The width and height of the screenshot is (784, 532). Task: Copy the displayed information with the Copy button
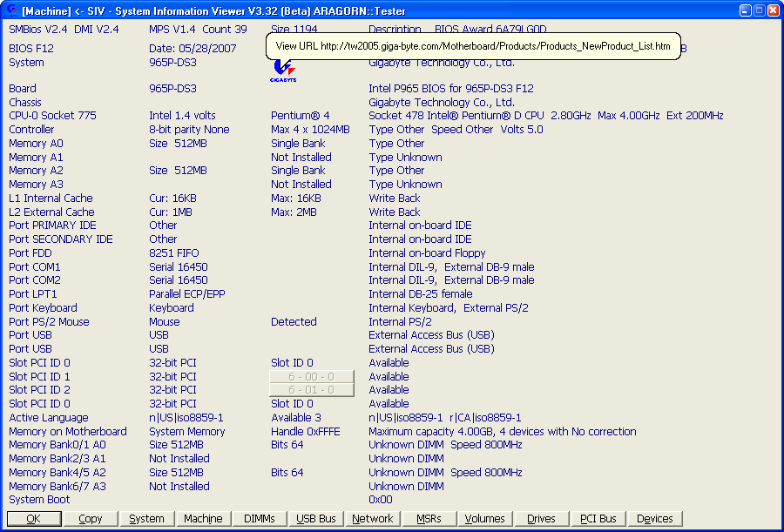point(91,519)
